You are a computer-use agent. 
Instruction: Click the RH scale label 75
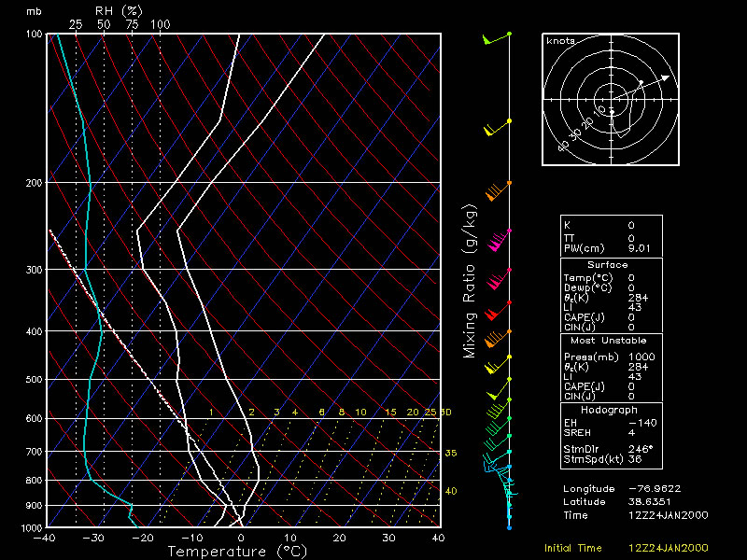click(132, 25)
